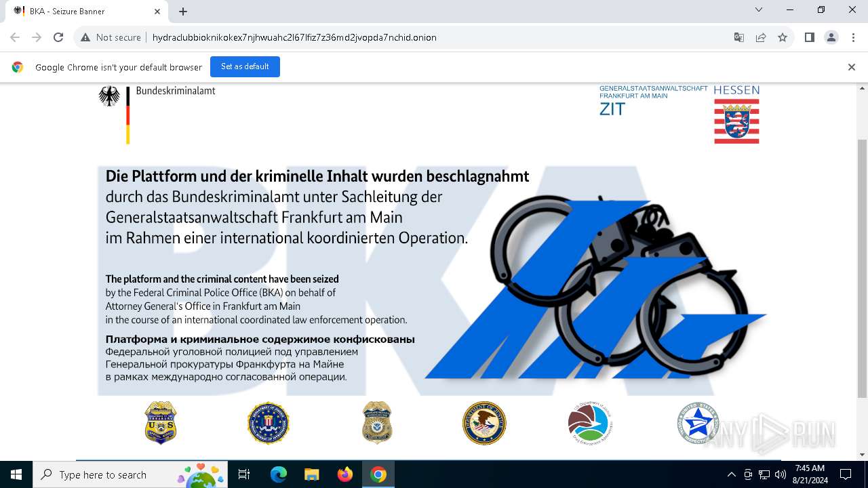Viewport: 868px width, 488px height.
Task: Open the Windows Start menu
Action: pyautogui.click(x=16, y=474)
